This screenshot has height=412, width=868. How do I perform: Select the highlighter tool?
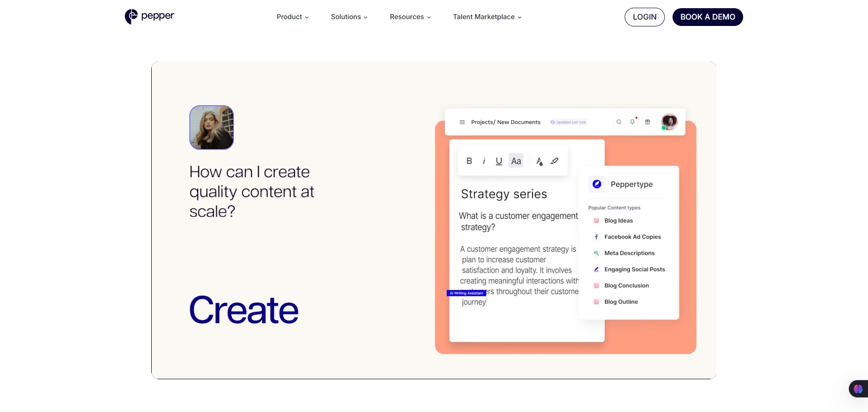click(x=555, y=161)
